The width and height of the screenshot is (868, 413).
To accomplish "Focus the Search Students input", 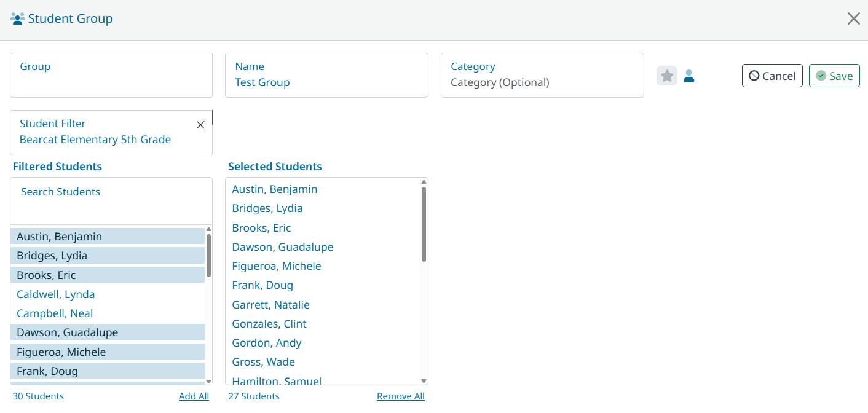I will pos(111,200).
